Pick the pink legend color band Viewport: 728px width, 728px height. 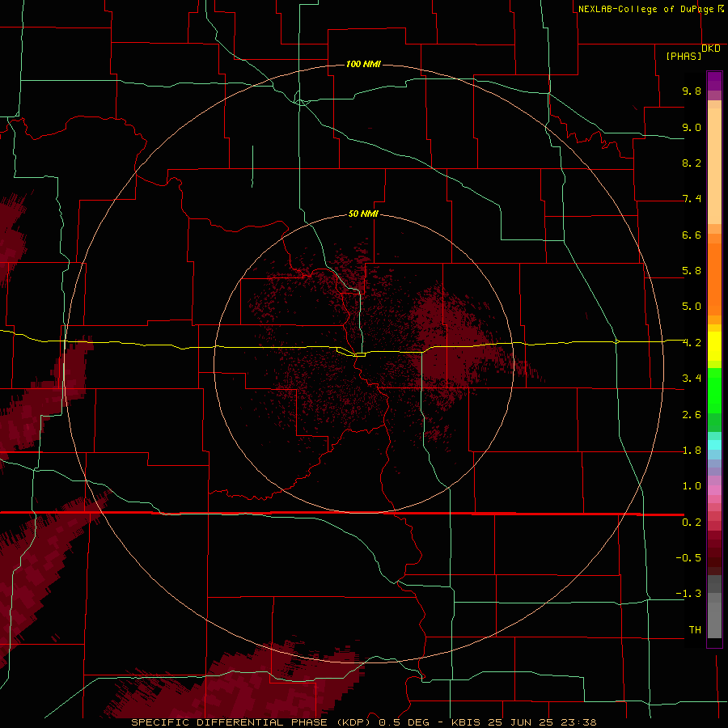coord(714,490)
